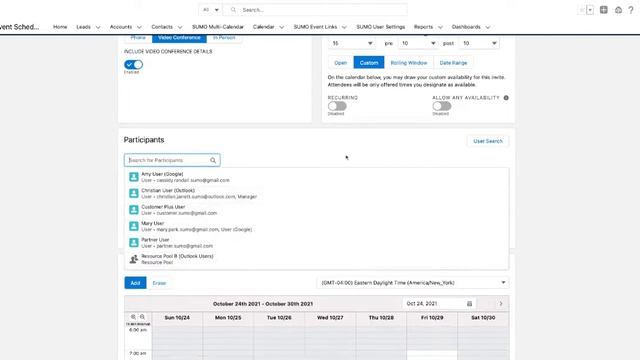Enable the Allow Any Availability toggle
Image resolution: width=640 pixels, height=360 pixels.
pyautogui.click(x=442, y=106)
